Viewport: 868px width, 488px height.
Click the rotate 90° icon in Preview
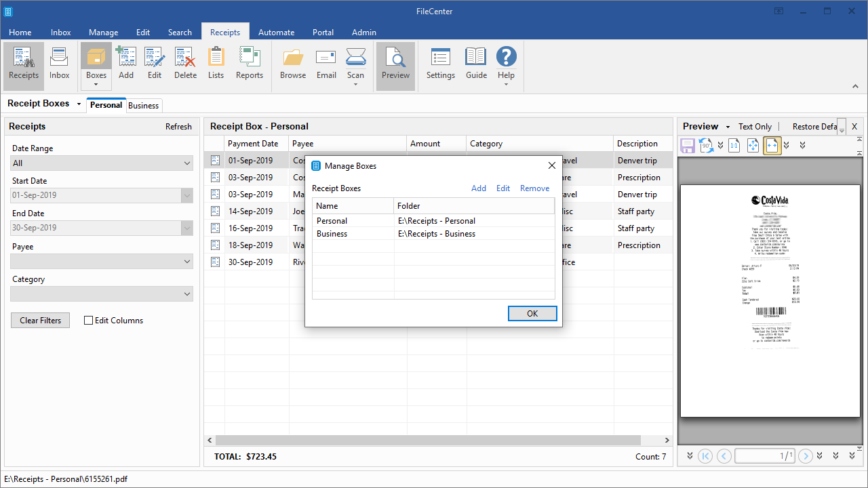click(706, 145)
